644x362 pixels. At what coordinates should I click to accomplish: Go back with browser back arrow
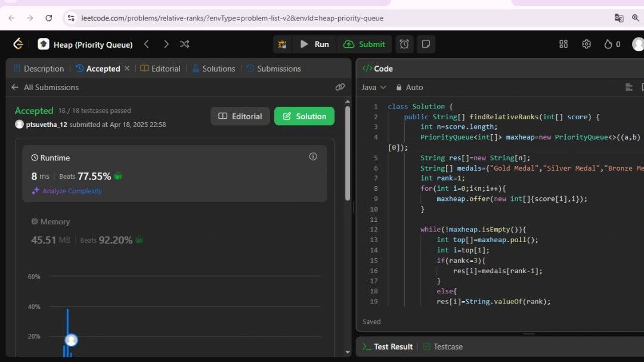coord(11,18)
